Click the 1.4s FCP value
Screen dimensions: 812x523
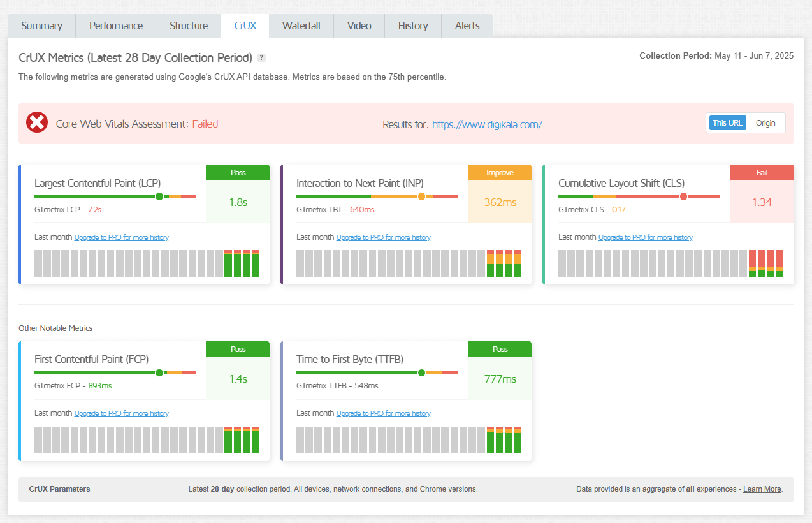[x=238, y=379]
